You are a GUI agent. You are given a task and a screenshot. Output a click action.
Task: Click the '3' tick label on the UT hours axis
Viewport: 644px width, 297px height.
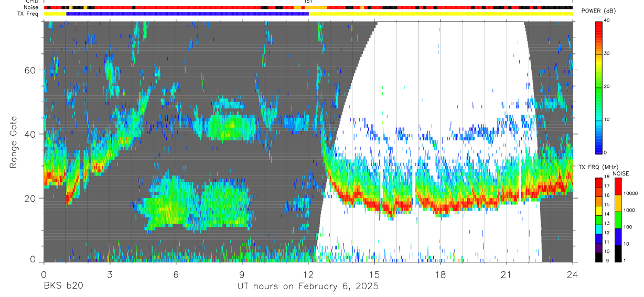pos(110,274)
